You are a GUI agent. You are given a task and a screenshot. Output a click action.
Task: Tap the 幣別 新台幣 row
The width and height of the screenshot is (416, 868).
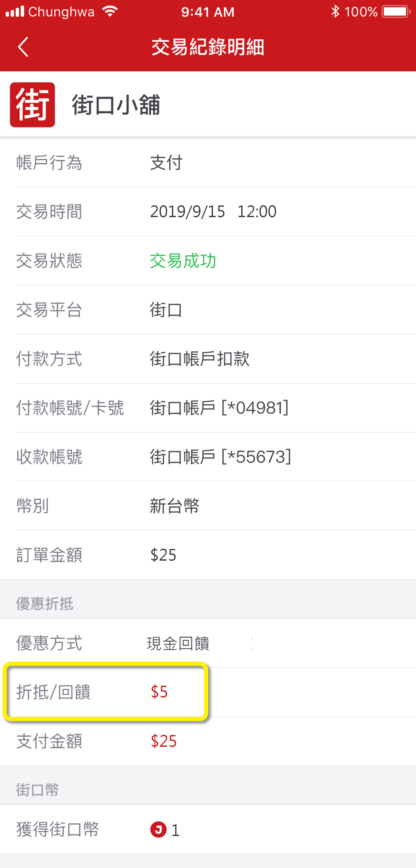click(208, 506)
